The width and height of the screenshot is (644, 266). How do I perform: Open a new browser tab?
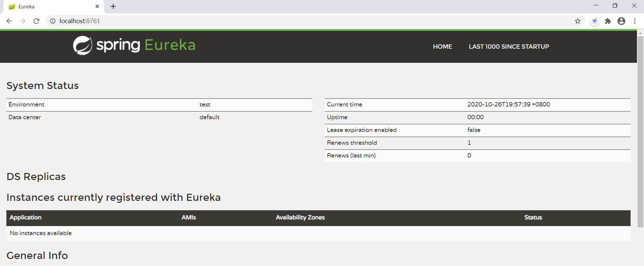coord(113,6)
